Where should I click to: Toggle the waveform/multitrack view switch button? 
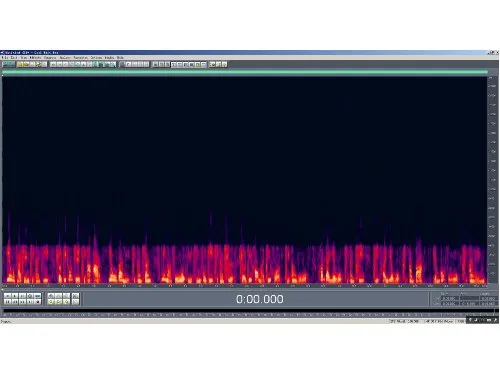click(x=8, y=64)
